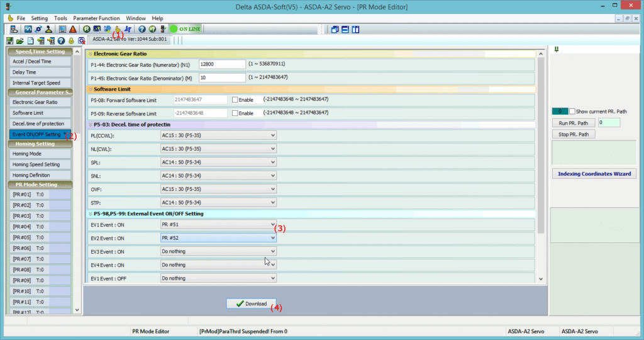The height and width of the screenshot is (340, 644).
Task: Open the NL(CWL) dropdown
Action: (218, 149)
